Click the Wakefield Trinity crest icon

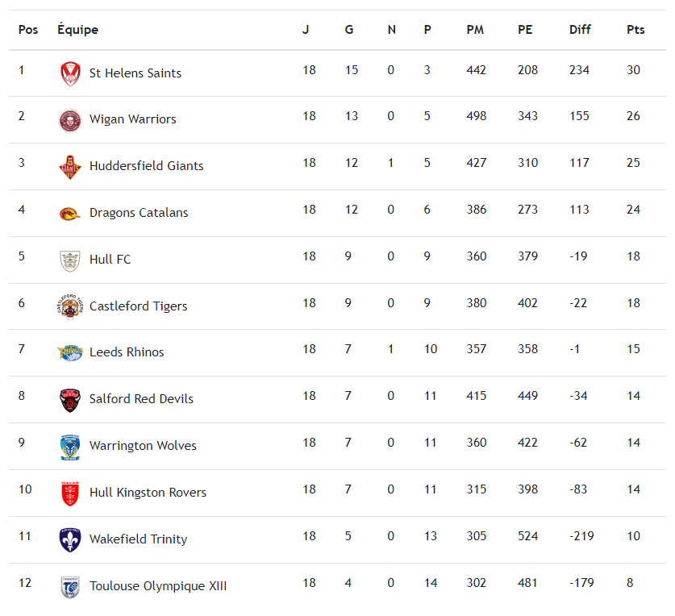click(x=70, y=539)
